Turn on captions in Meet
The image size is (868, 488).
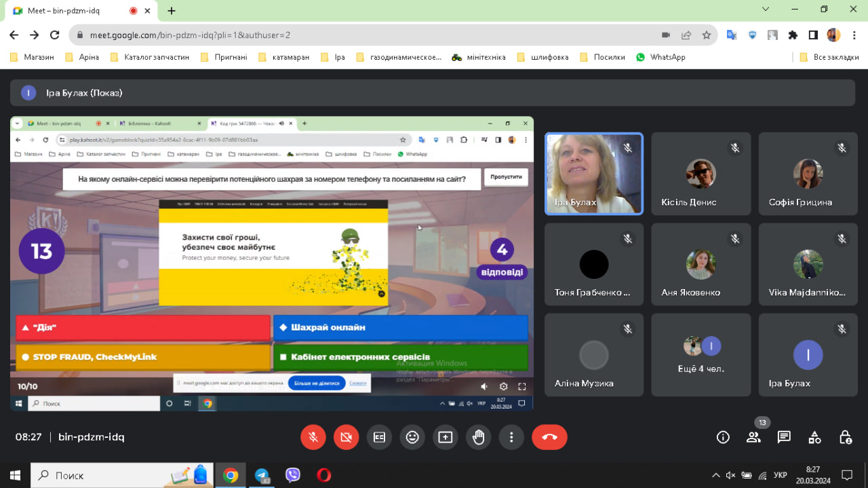coord(379,437)
